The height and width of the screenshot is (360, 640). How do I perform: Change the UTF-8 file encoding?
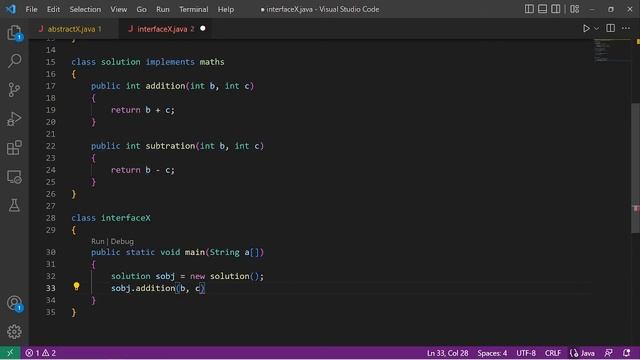click(x=526, y=353)
